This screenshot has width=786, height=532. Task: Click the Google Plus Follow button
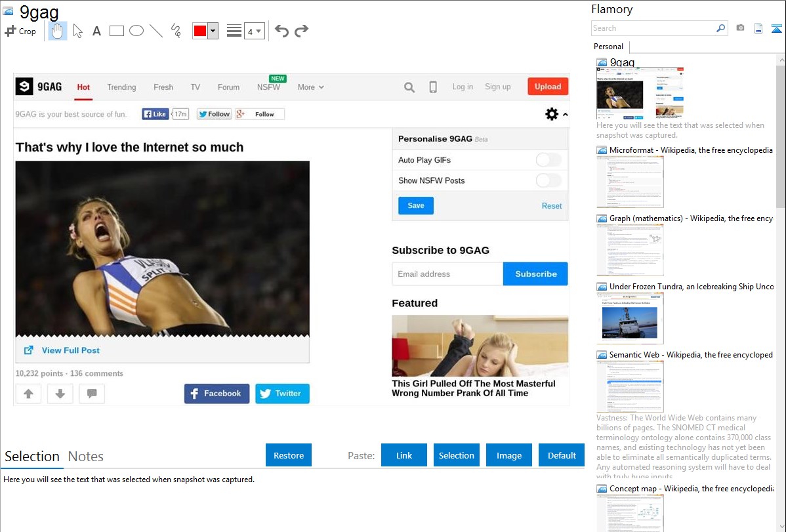(x=259, y=114)
